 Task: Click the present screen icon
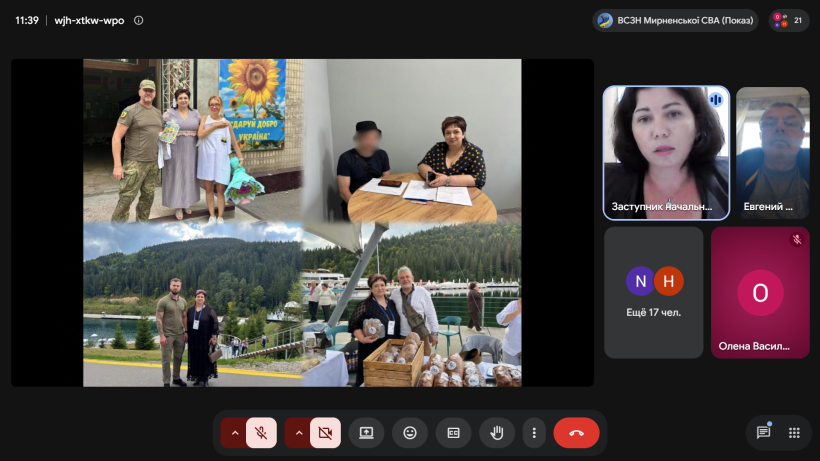coord(366,433)
